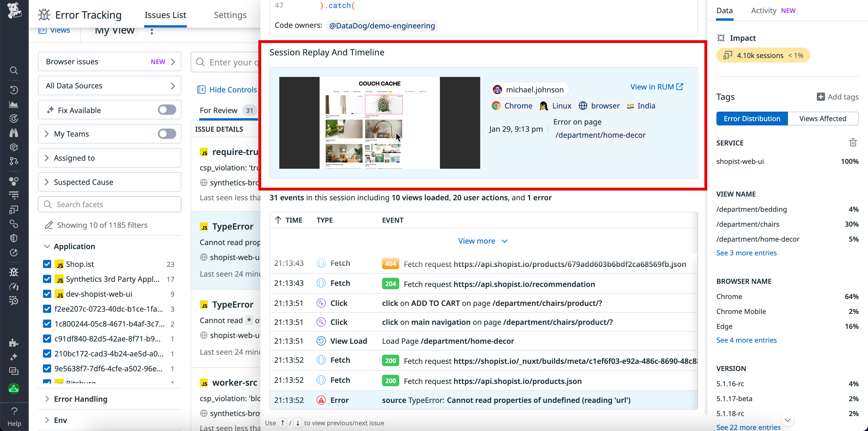The image size is (868, 431).
Task: Open the user avatar icon in sidebar
Action: (13, 389)
